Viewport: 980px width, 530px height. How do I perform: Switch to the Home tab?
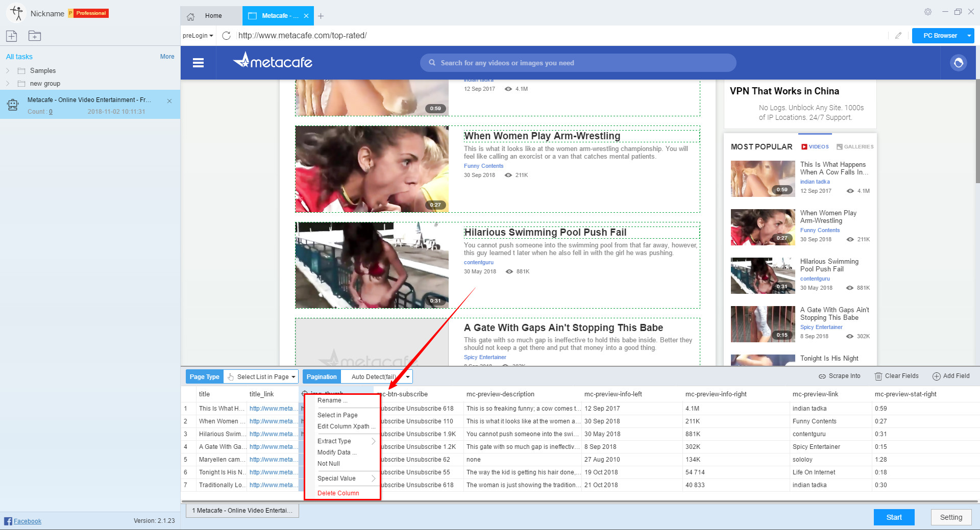pyautogui.click(x=211, y=16)
